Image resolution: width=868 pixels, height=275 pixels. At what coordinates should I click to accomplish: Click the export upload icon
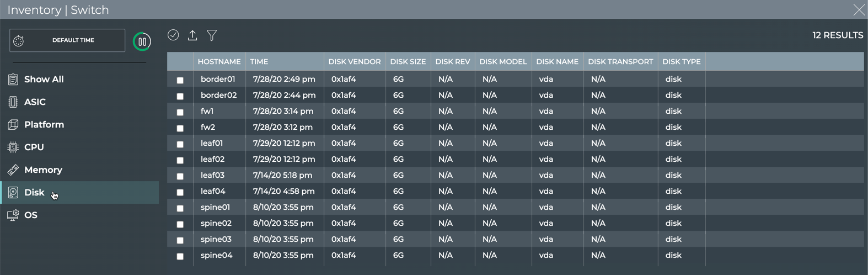click(x=192, y=35)
